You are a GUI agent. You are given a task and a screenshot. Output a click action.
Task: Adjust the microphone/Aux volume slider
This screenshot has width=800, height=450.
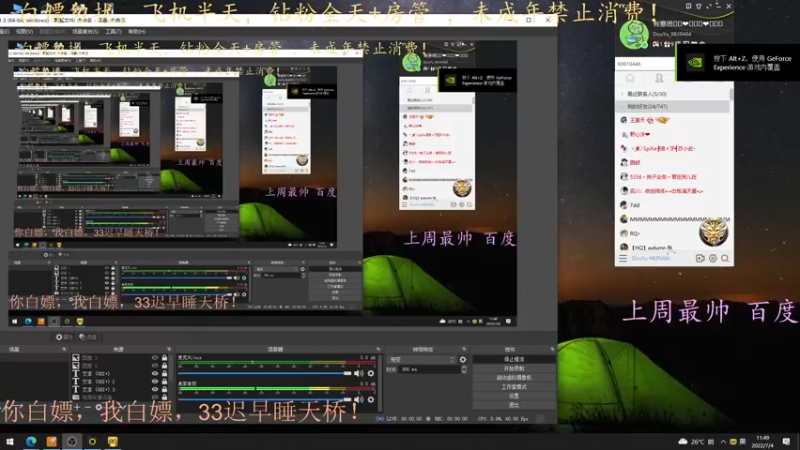click(265, 373)
